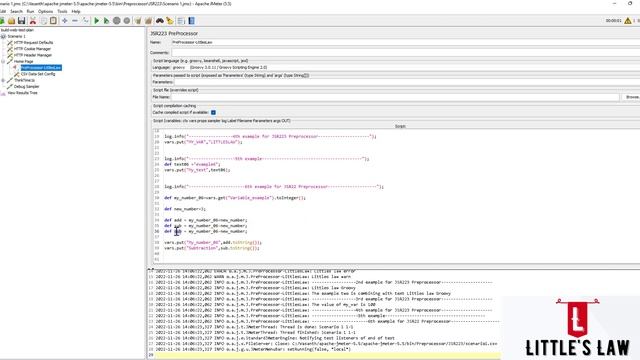Screen dimensions: 640x360
Task: Click the yellow warning log icon
Action: [x=627, y=21]
